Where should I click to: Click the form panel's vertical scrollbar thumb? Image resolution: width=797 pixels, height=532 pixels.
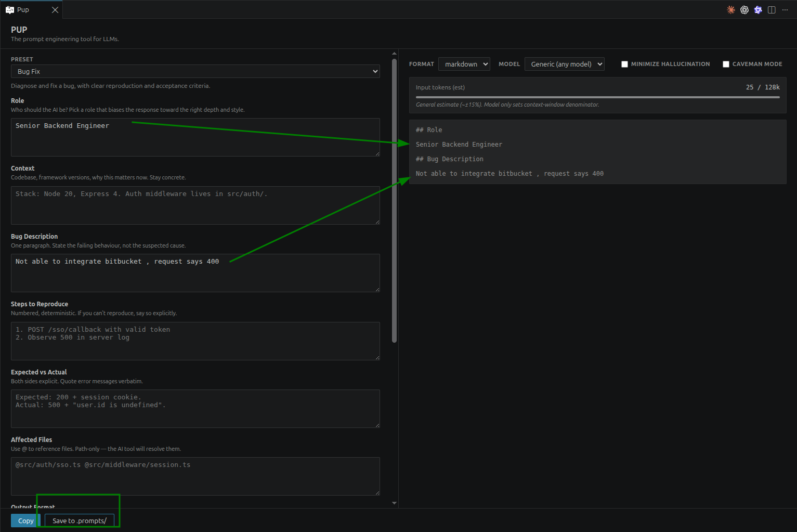click(394, 200)
